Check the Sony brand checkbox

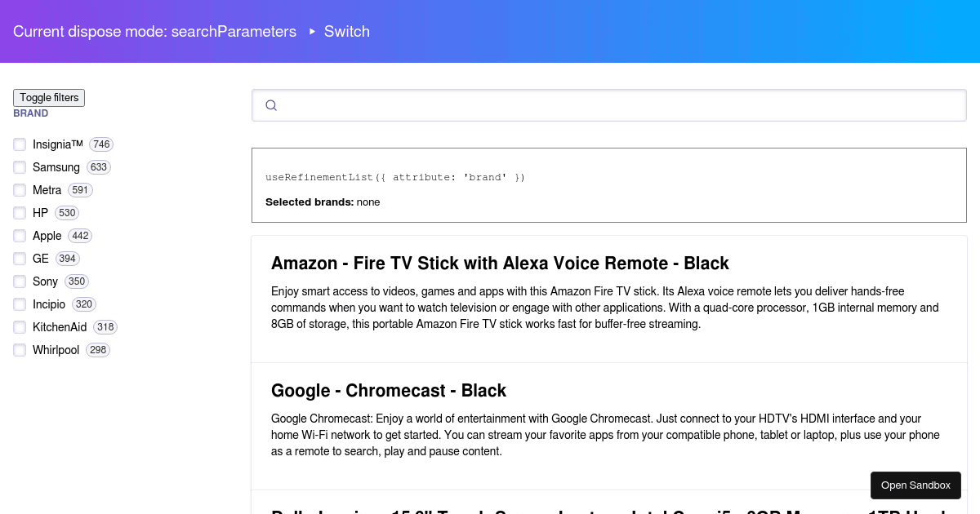(20, 281)
